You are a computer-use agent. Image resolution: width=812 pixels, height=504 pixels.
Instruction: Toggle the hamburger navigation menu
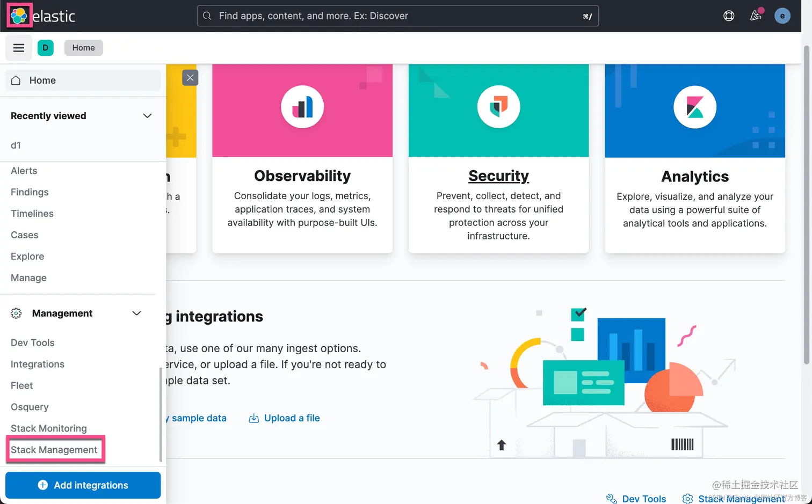pyautogui.click(x=19, y=48)
